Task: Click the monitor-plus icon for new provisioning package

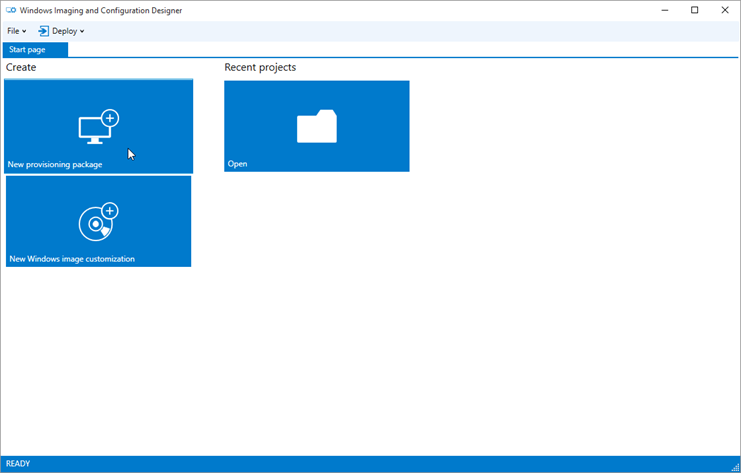Action: click(98, 127)
